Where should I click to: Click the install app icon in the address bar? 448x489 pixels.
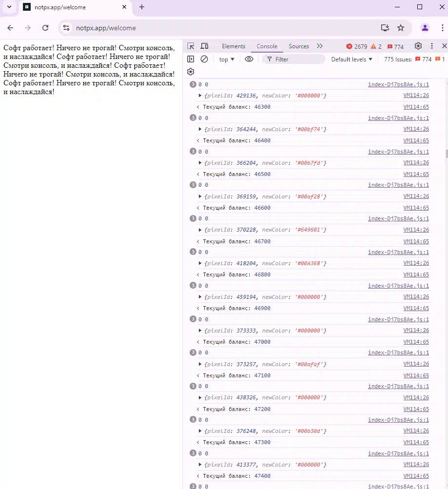[x=385, y=28]
